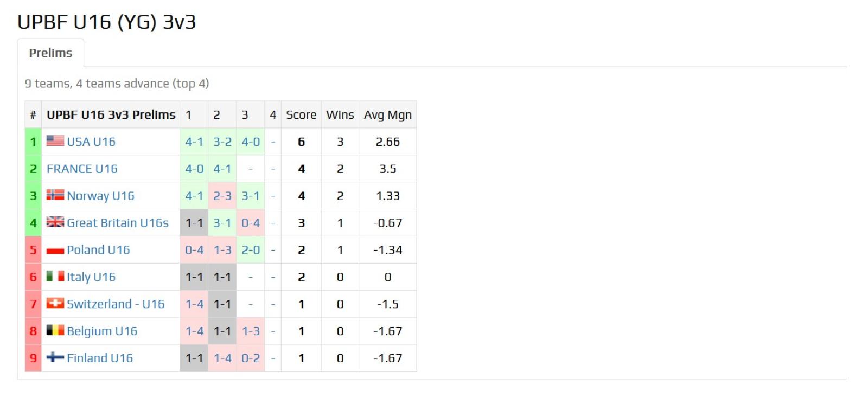Open the Norway U16 team link
The height and width of the screenshot is (397, 868).
[x=100, y=196]
